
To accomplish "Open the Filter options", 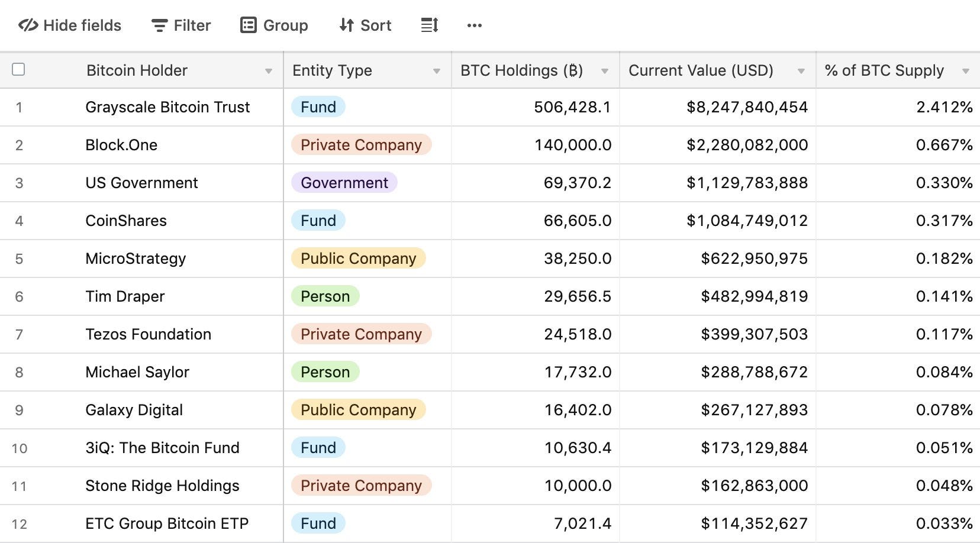I will (x=181, y=25).
